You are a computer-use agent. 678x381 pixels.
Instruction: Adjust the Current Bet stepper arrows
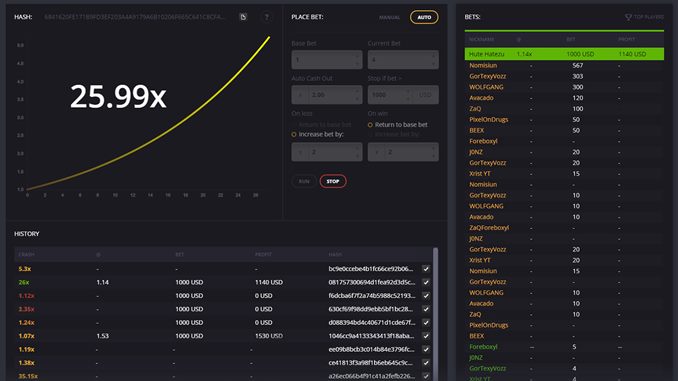coord(433,60)
